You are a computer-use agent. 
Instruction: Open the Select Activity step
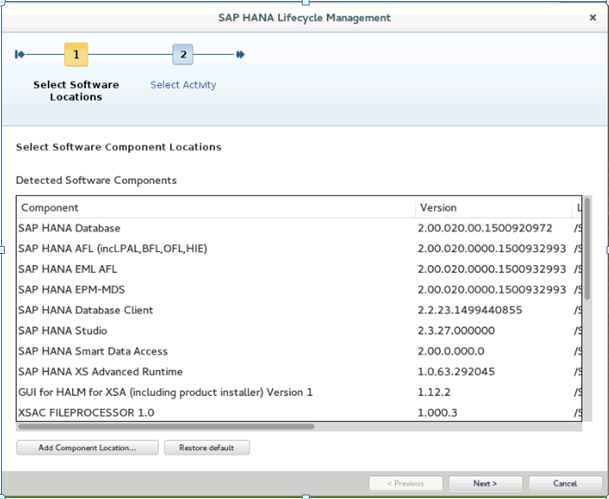(x=183, y=85)
